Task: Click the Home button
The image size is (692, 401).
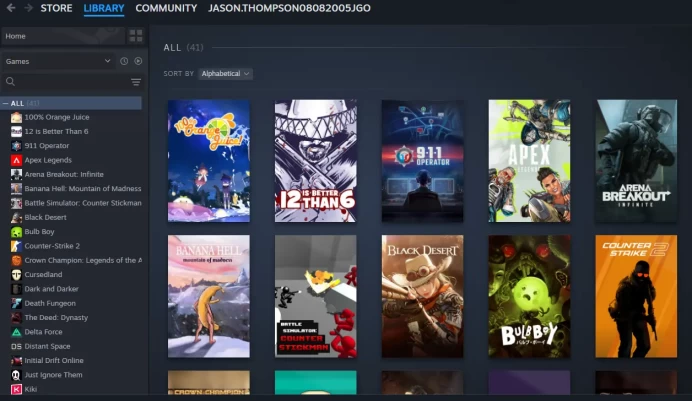Action: point(63,36)
